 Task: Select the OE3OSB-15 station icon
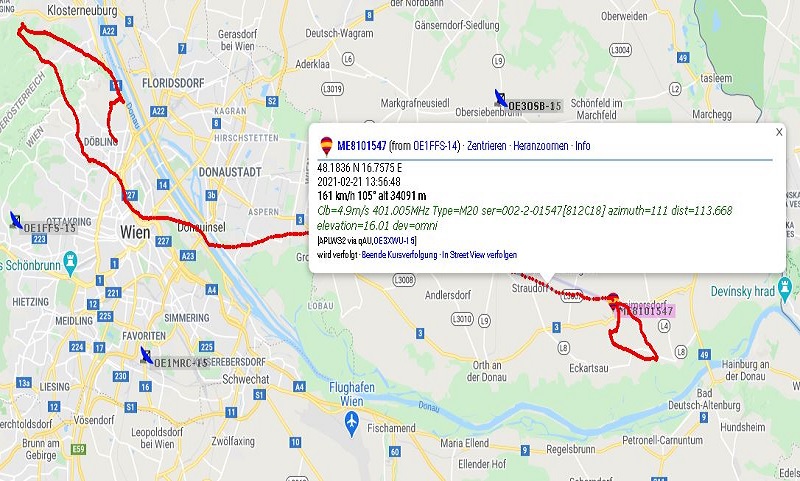501,98
